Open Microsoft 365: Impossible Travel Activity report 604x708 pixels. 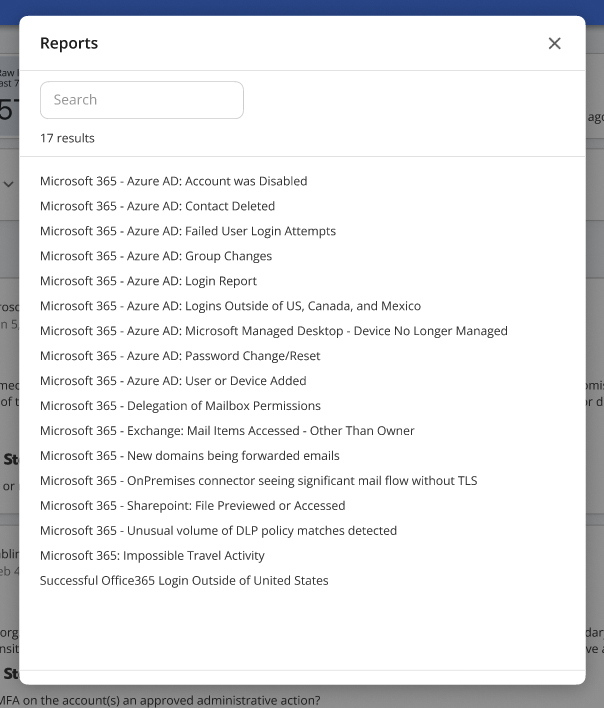(x=152, y=555)
